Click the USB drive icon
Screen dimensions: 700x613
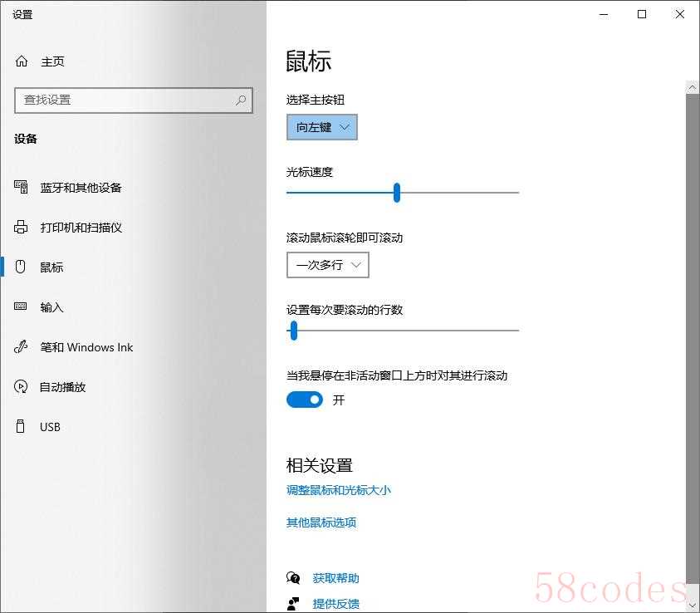[20, 426]
